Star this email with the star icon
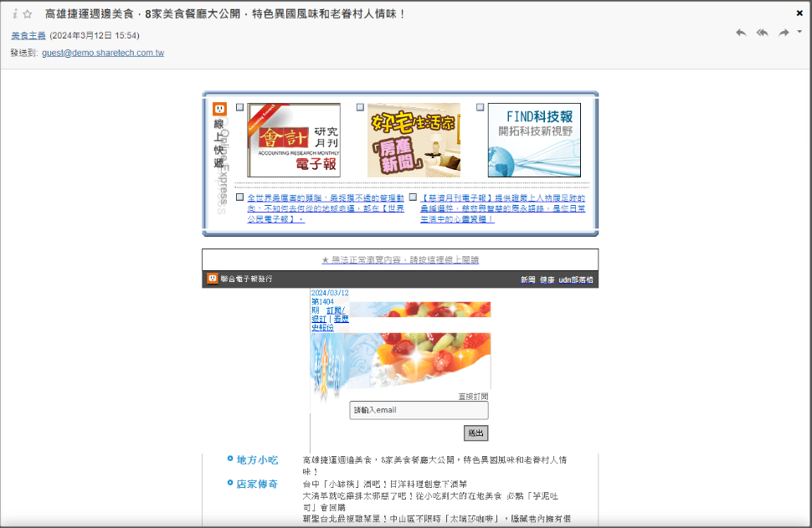This screenshot has height=528, width=812. (x=28, y=14)
